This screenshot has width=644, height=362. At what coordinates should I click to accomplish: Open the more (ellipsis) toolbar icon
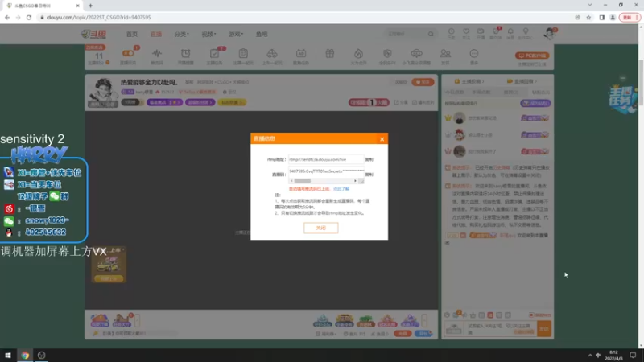pyautogui.click(x=474, y=53)
